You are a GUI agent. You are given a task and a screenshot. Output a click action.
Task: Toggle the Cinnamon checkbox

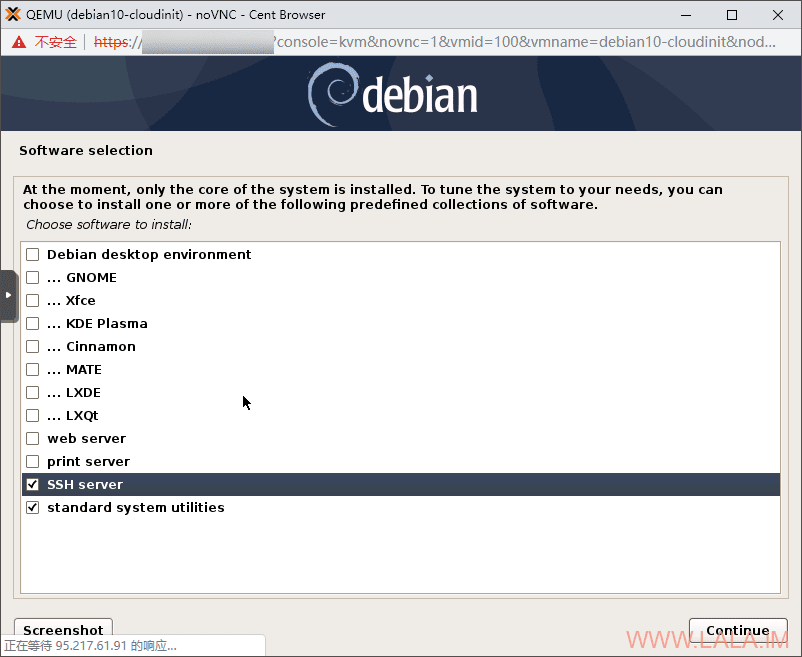(x=33, y=347)
